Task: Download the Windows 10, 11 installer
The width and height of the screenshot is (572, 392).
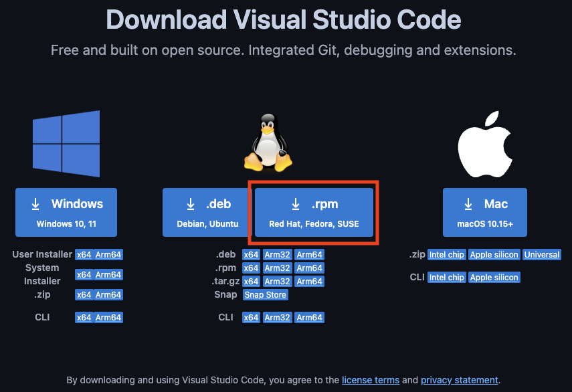Action: click(x=66, y=212)
